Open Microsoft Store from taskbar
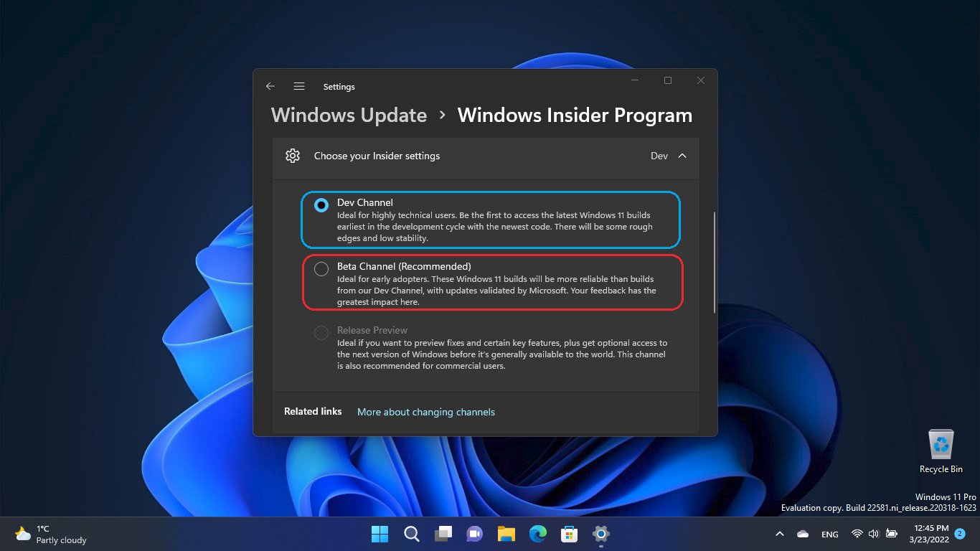Viewport: 980px width, 551px height. click(x=570, y=534)
